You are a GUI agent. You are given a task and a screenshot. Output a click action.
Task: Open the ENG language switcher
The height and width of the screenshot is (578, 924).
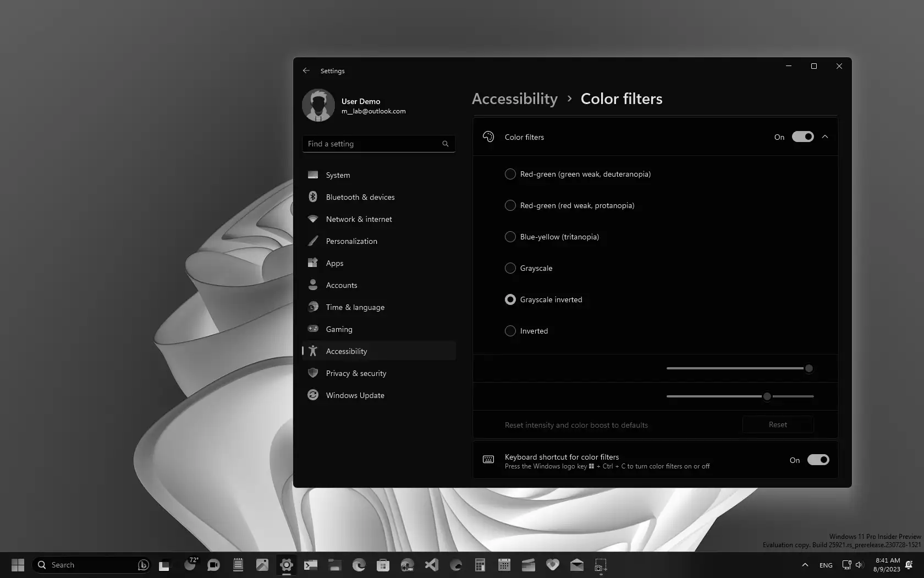[x=826, y=565]
